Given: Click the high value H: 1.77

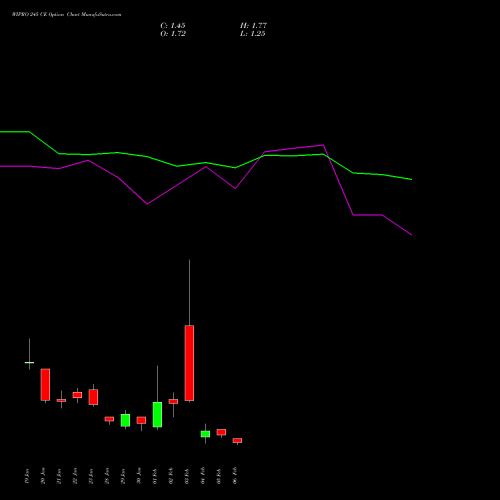Looking at the screenshot, I should point(253,26).
